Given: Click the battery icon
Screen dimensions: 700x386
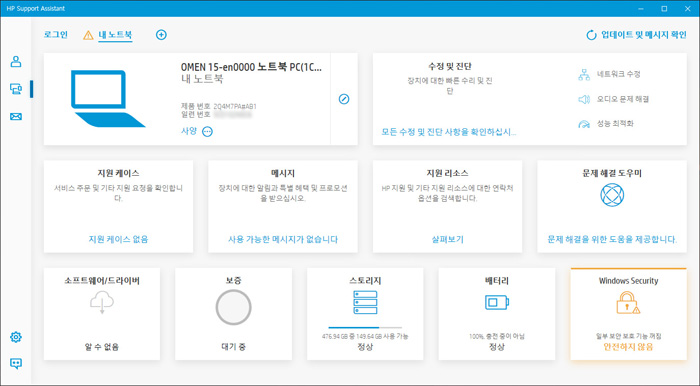Looking at the screenshot, I should coord(497,302).
